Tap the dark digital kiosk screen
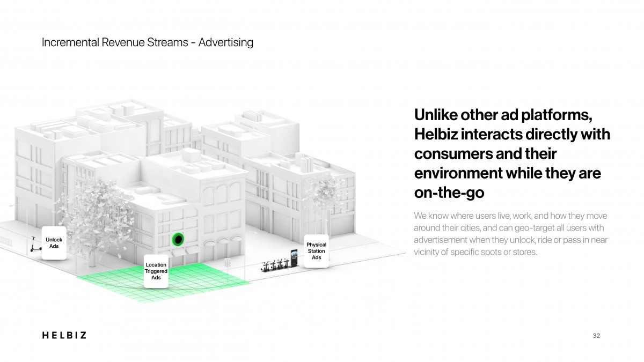This screenshot has height=362, width=644. coord(294,256)
